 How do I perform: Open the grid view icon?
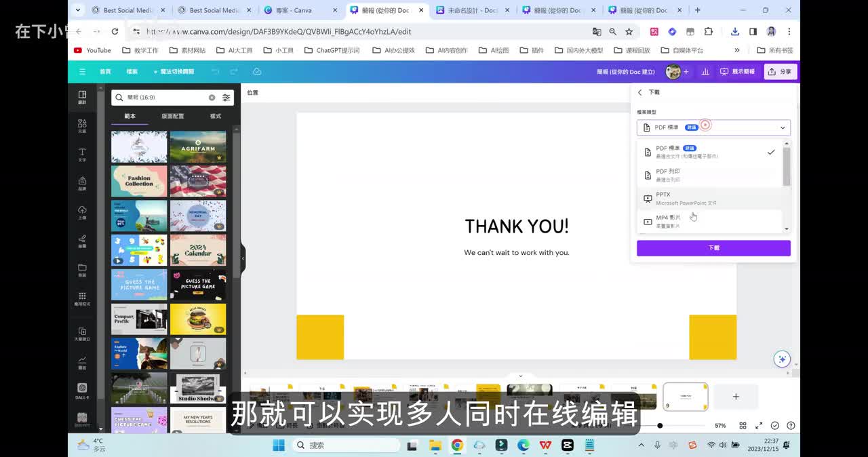pos(743,426)
